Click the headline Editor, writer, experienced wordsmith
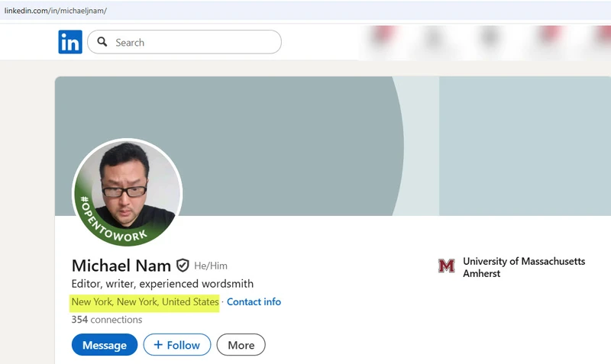Image resolution: width=611 pixels, height=364 pixels. 162,284
